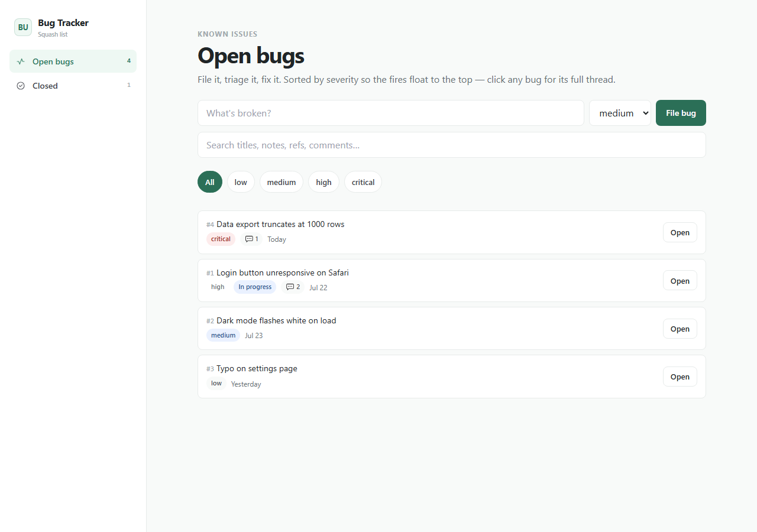Filter by high severity chip
The image size is (757, 532).
click(x=323, y=182)
